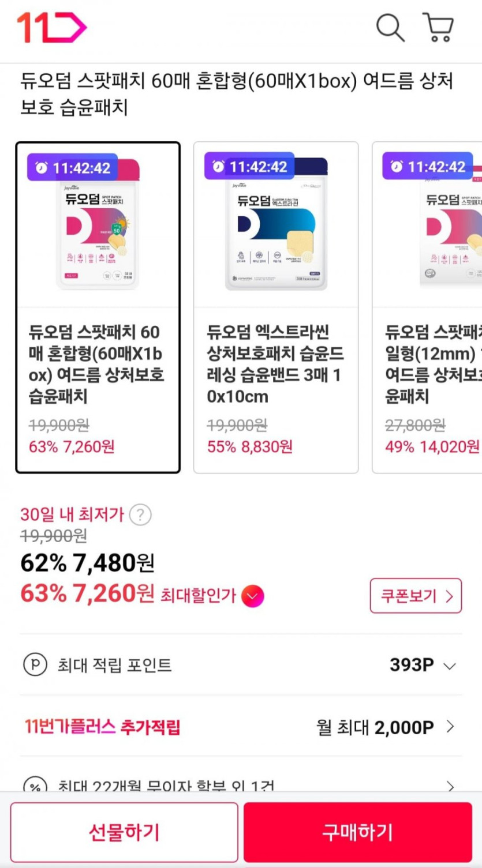Expand the maximum discount price arrow
The image size is (482, 868).
[252, 596]
